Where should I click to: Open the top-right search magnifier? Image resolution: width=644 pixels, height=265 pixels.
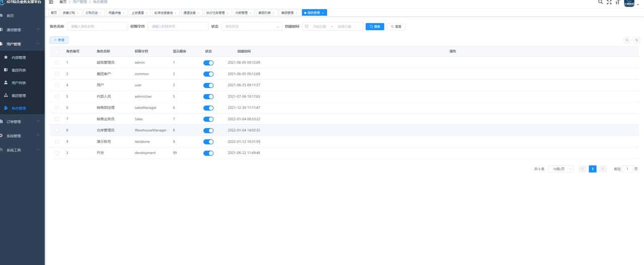click(600, 2)
